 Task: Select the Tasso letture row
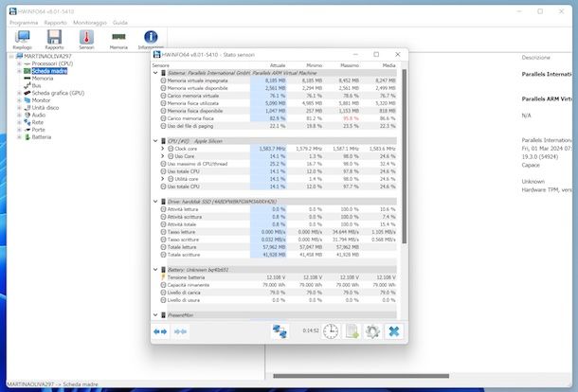279,232
